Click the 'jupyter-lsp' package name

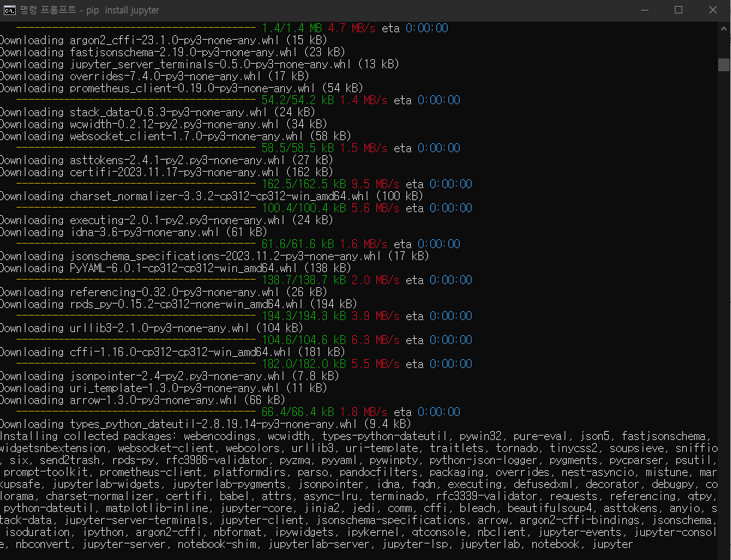415,544
